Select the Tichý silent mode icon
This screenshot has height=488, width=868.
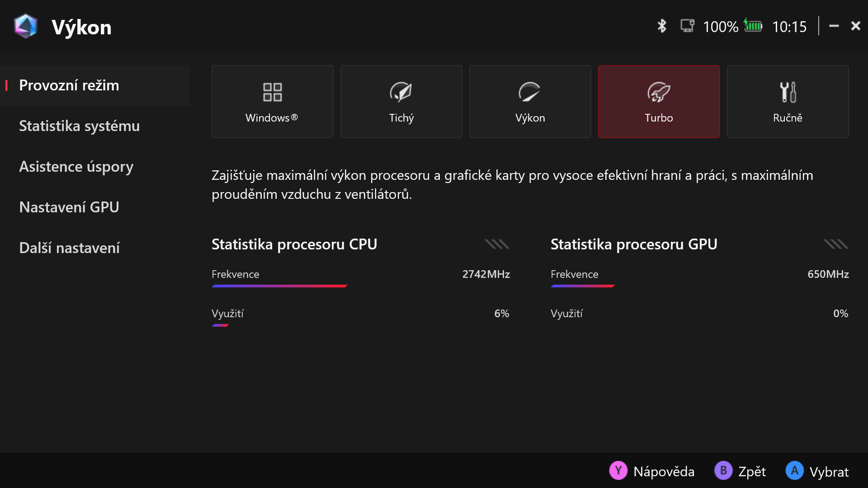401,92
